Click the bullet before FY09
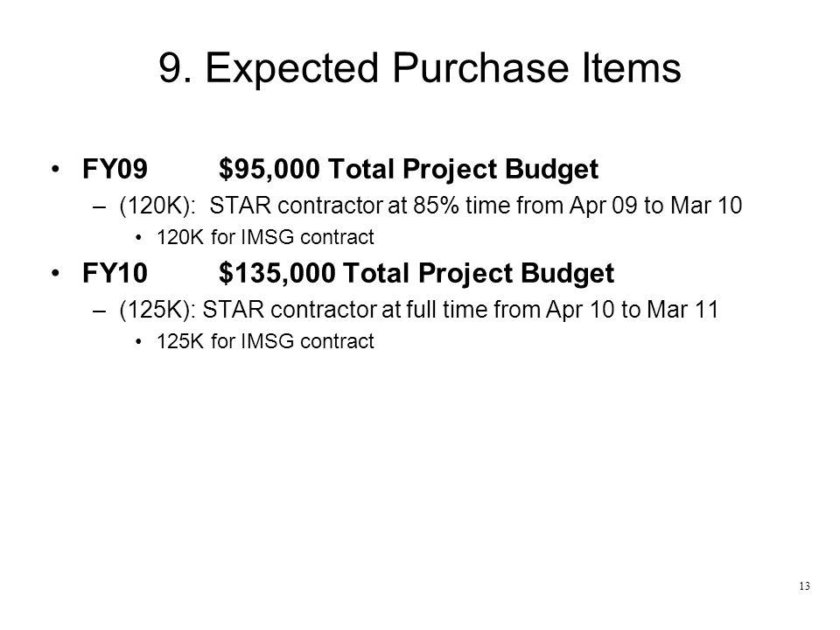The height and width of the screenshot is (630, 840). [55, 169]
